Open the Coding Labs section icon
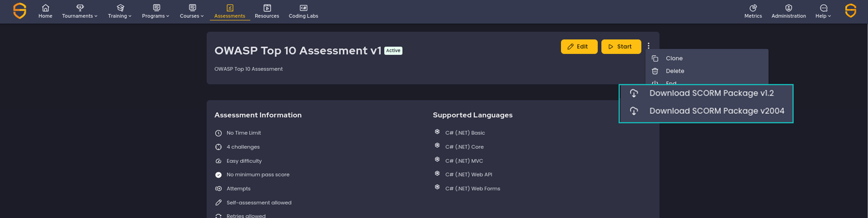 [x=303, y=8]
